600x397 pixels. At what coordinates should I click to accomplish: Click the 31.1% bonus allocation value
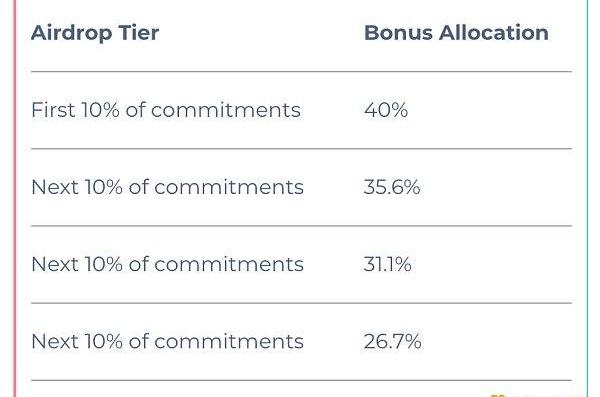387,265
